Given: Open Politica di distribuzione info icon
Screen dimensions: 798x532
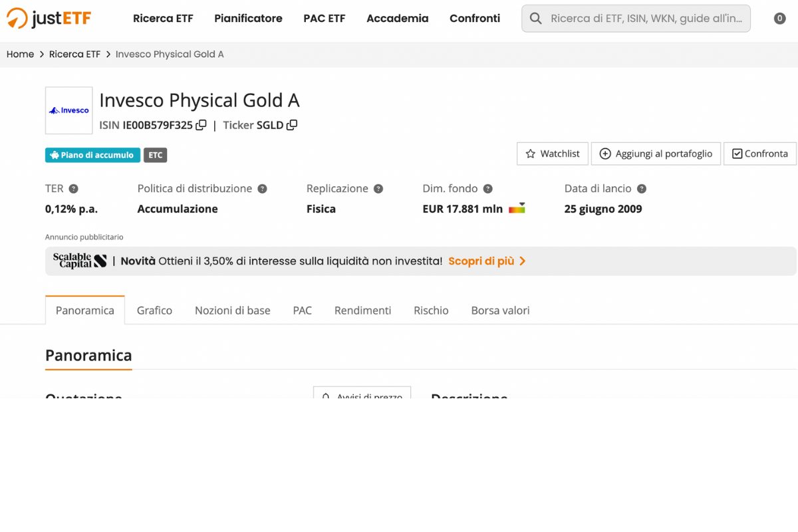Looking at the screenshot, I should coord(263,189).
